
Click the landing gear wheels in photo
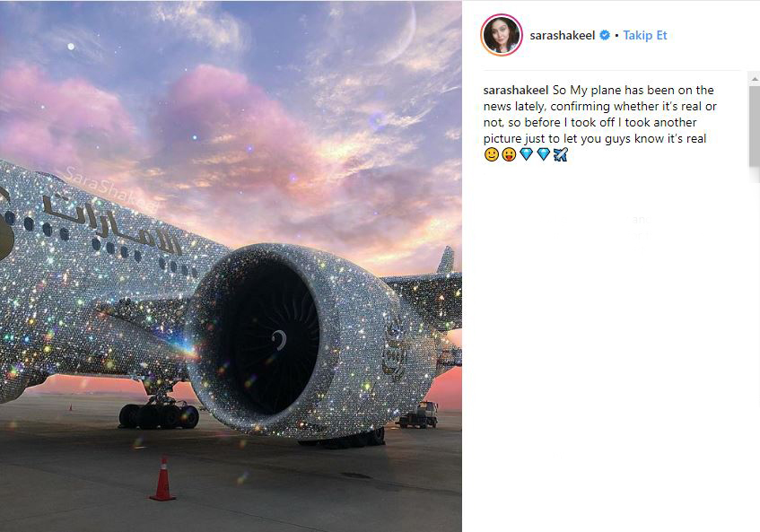click(x=159, y=416)
